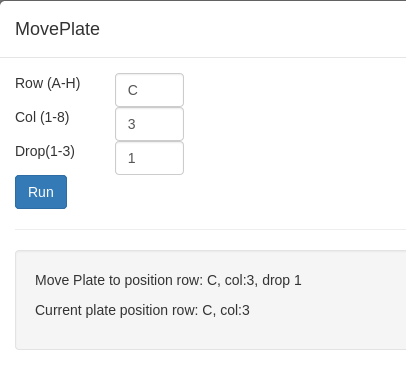
Task: Focus the Drop input field containing 1
Action: click(x=149, y=158)
